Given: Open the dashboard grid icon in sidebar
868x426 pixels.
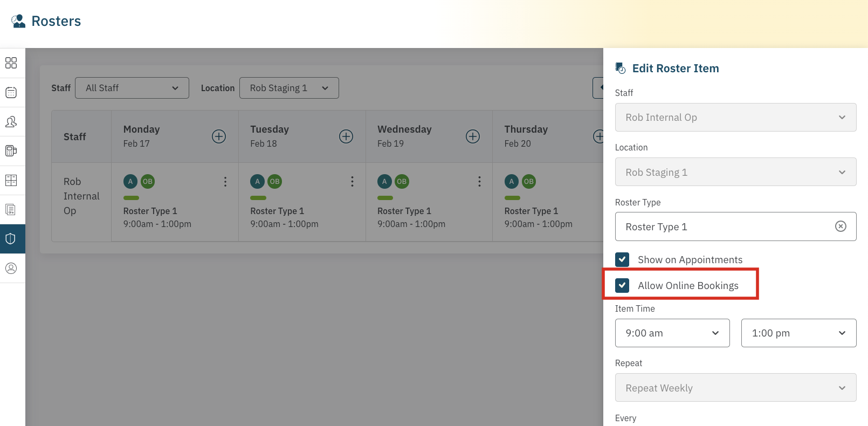Looking at the screenshot, I should (x=11, y=63).
